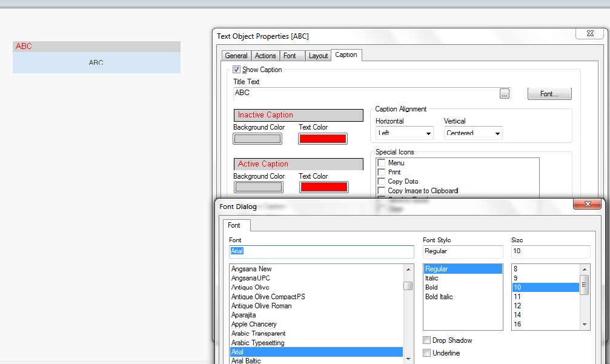Screen dimensions: 610x364
Task: Select Apple Chancery in the font list
Action: [x=254, y=324]
